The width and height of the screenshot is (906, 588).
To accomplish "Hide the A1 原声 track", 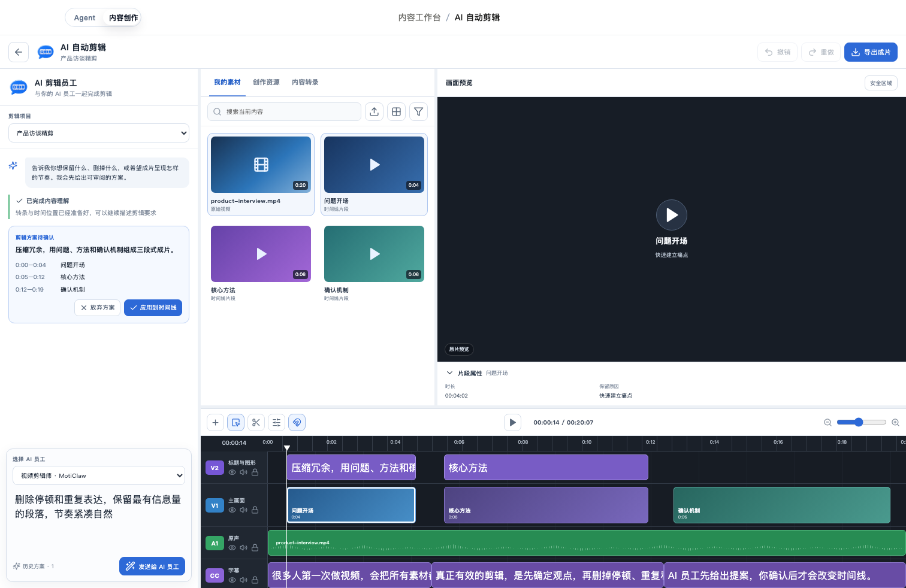I will (232, 548).
